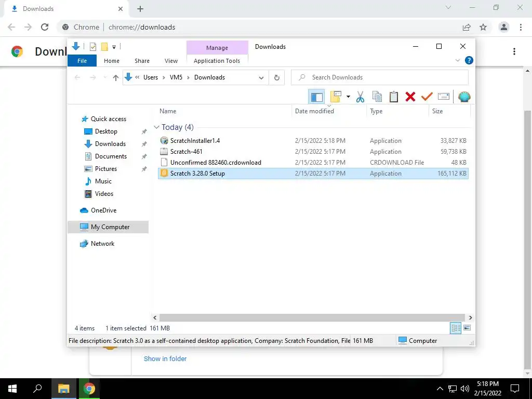Switch to the View ribbon tab

[171, 61]
